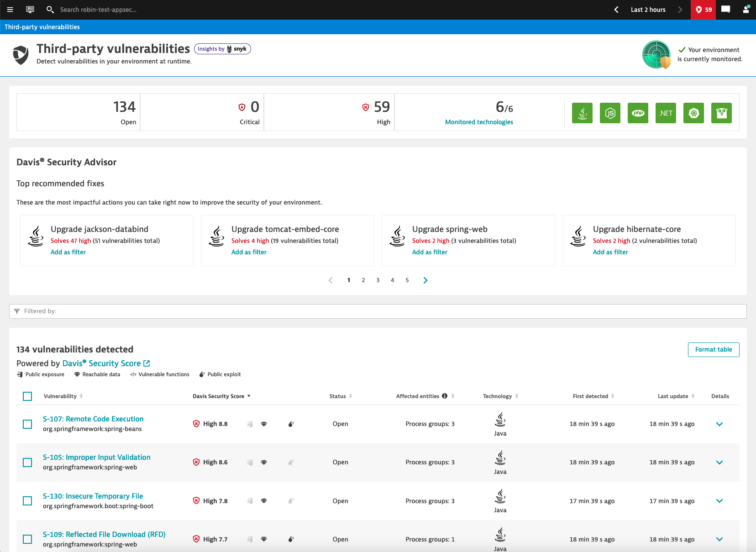The height and width of the screenshot is (552, 756).
Task: Click the .NET technology icon tile
Action: [x=666, y=113]
